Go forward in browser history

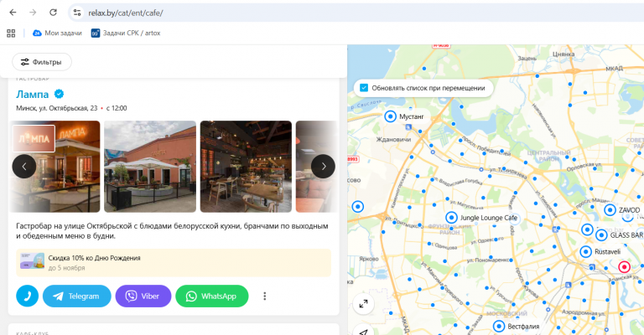pos(33,13)
